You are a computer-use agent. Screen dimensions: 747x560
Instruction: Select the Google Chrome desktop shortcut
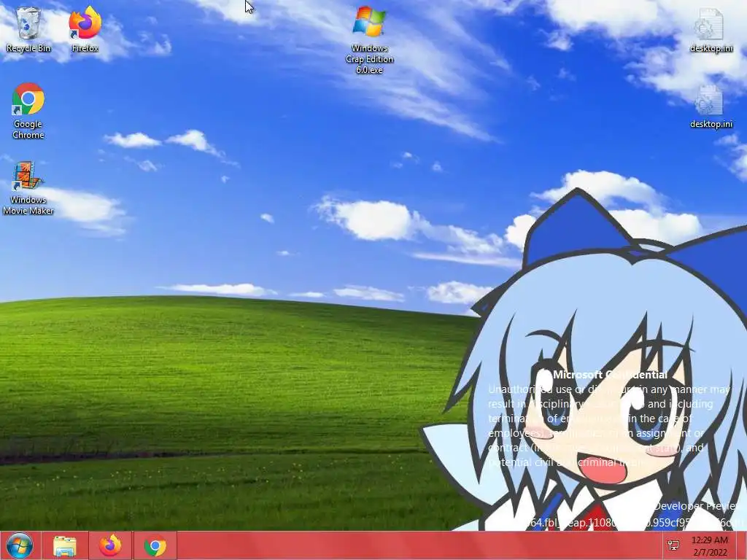pos(28,111)
